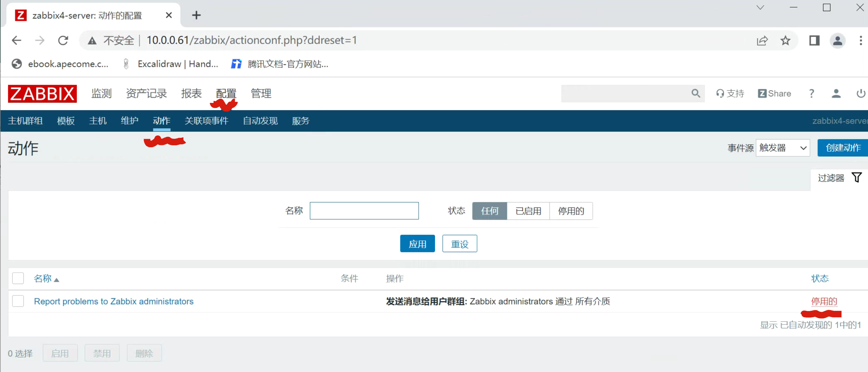Viewport: 868px width, 372px height.
Task: Open the Chrome tab search chevron
Action: point(760,7)
